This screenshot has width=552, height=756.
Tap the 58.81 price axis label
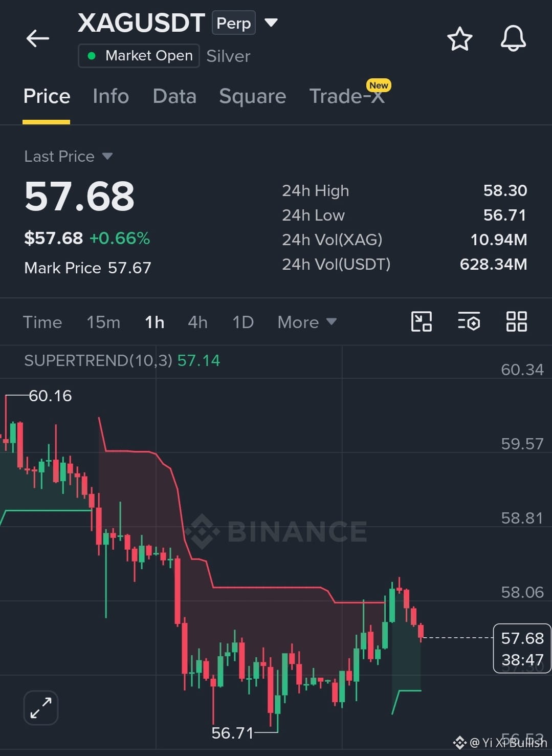click(x=522, y=518)
